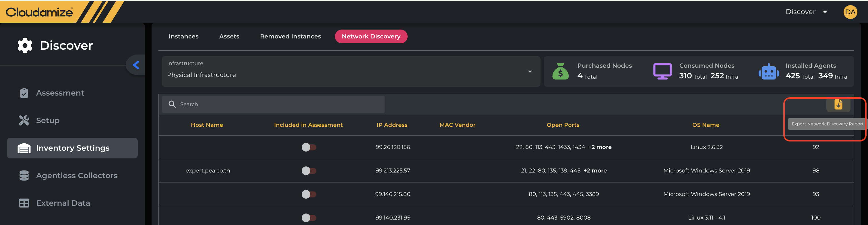Open the Discover dropdown in top bar
The width and height of the screenshot is (868, 225).
tap(806, 12)
